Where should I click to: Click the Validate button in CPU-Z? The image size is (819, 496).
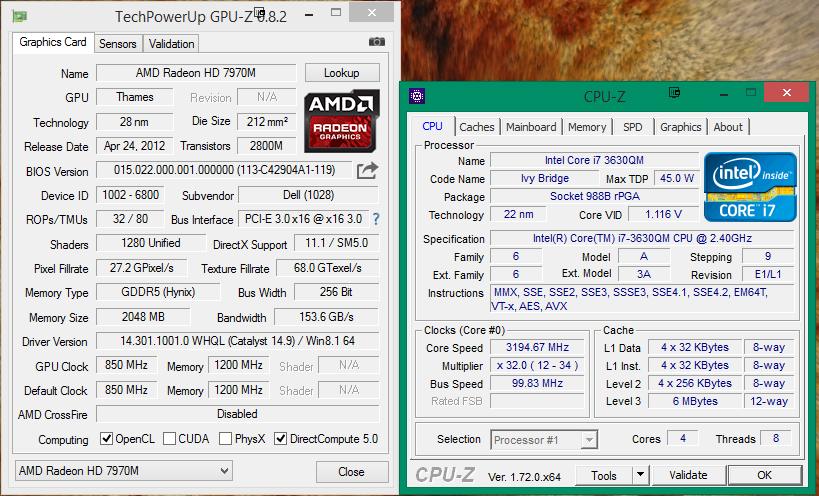tap(688, 475)
